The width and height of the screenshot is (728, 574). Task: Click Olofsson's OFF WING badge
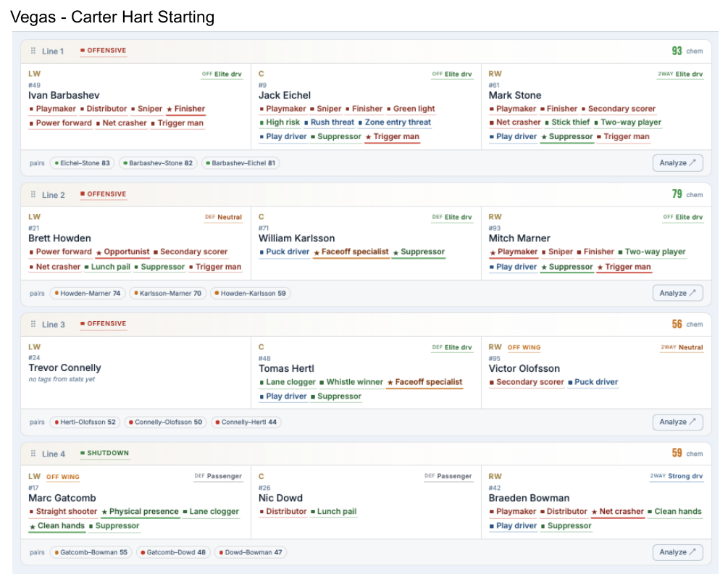point(524,347)
